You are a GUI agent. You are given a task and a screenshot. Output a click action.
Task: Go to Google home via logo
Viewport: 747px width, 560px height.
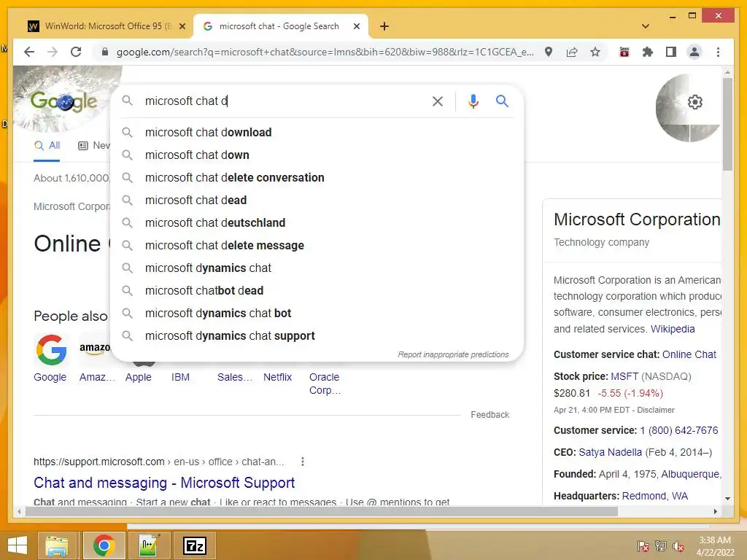[x=64, y=101]
